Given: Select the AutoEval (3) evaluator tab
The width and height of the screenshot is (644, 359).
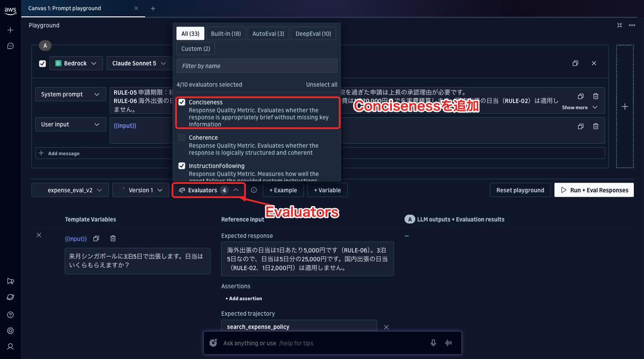Looking at the screenshot, I should pos(268,34).
